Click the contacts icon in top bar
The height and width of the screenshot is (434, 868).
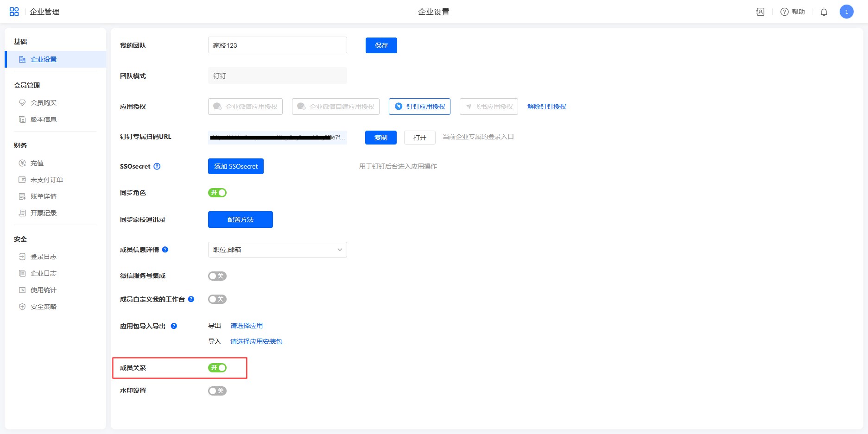coord(760,12)
